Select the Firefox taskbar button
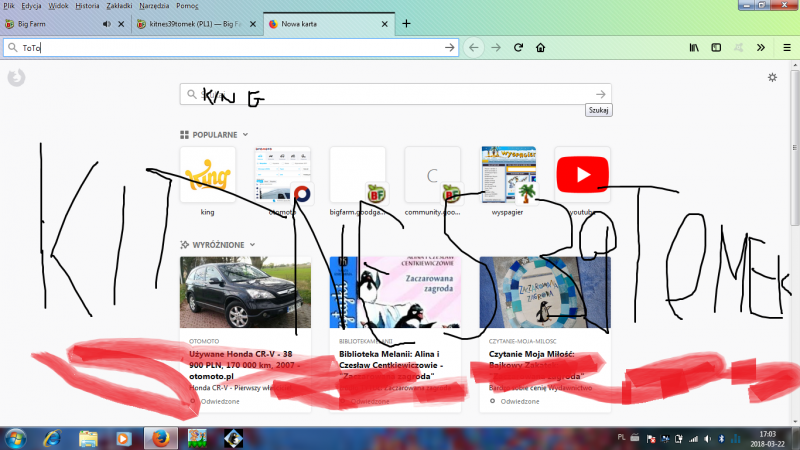The height and width of the screenshot is (450, 800). tap(161, 438)
